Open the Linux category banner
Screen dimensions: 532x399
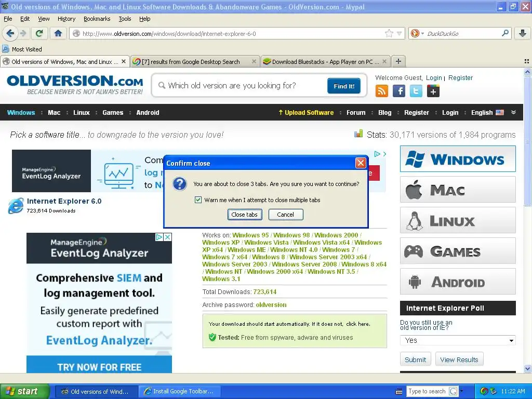(x=458, y=220)
